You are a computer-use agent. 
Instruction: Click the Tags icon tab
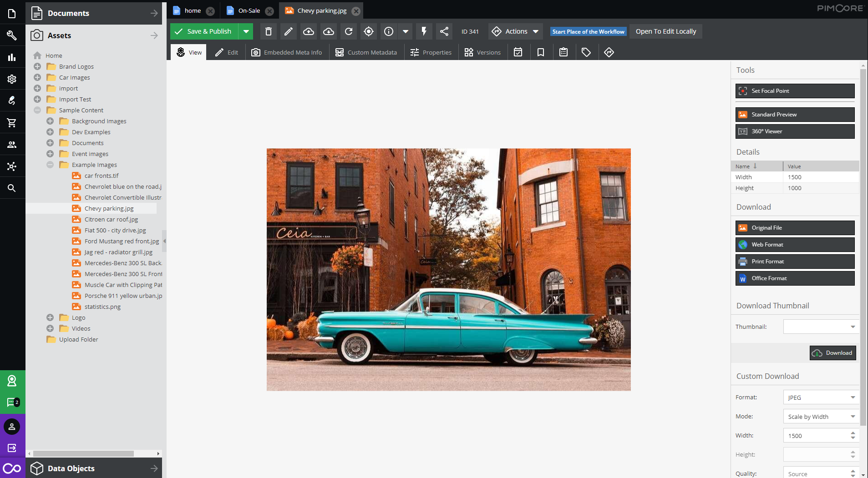click(586, 52)
